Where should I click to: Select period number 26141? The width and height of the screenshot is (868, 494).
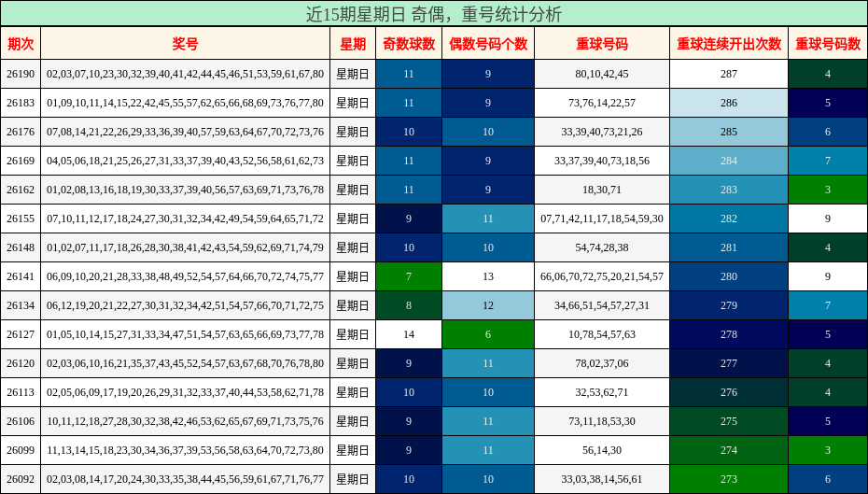[x=21, y=276]
